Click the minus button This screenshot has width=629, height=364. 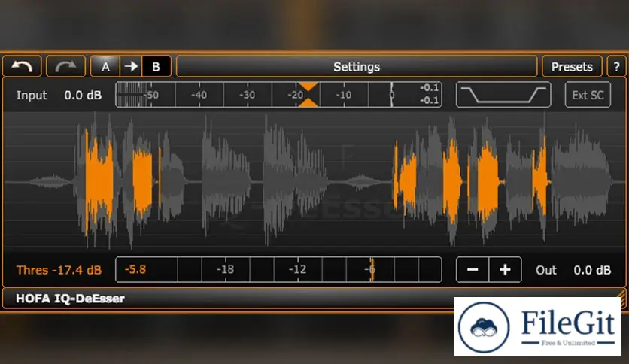[x=473, y=270]
